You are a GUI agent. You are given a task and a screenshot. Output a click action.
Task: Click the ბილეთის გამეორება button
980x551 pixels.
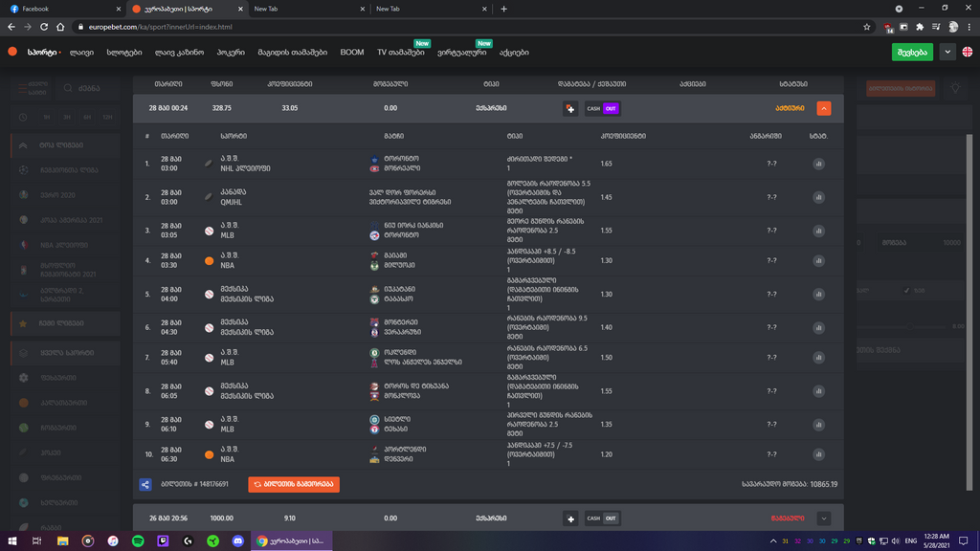click(x=294, y=484)
